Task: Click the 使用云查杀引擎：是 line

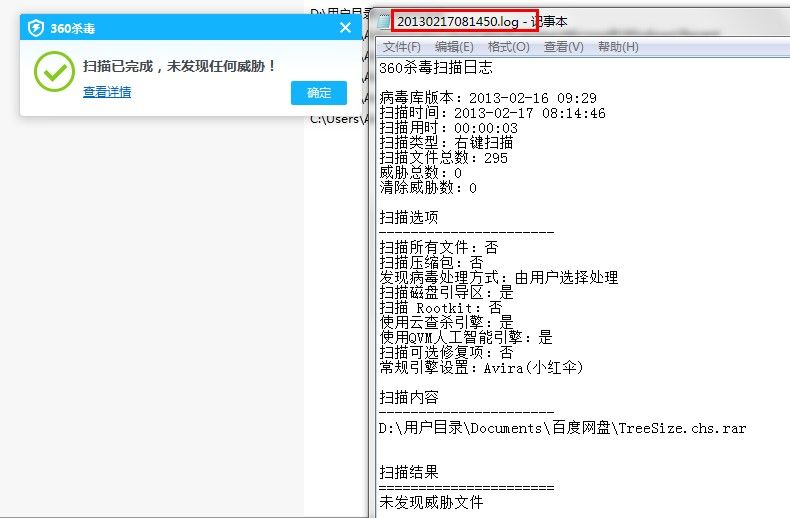Action: click(446, 322)
